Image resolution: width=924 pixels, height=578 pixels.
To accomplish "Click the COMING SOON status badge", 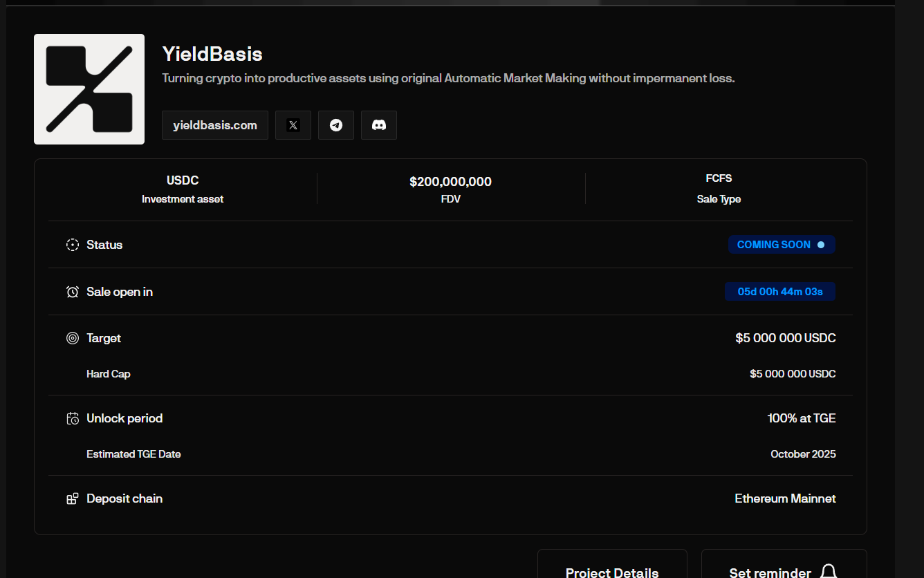I will coord(782,245).
